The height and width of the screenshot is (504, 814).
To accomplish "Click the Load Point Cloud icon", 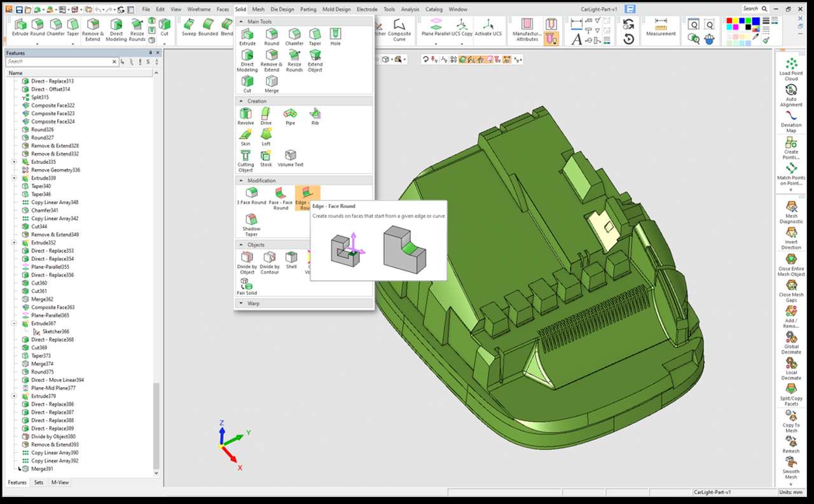I will 791,69.
